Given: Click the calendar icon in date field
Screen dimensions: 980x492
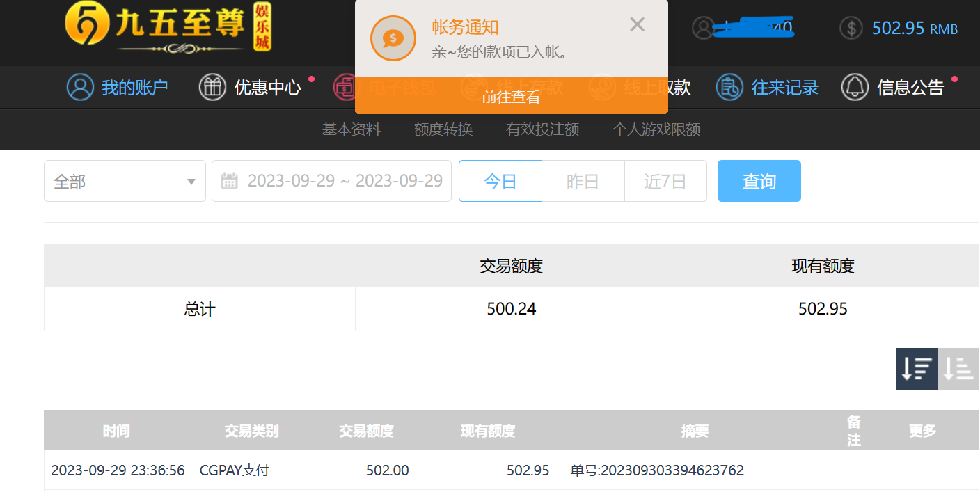Looking at the screenshot, I should (x=229, y=182).
